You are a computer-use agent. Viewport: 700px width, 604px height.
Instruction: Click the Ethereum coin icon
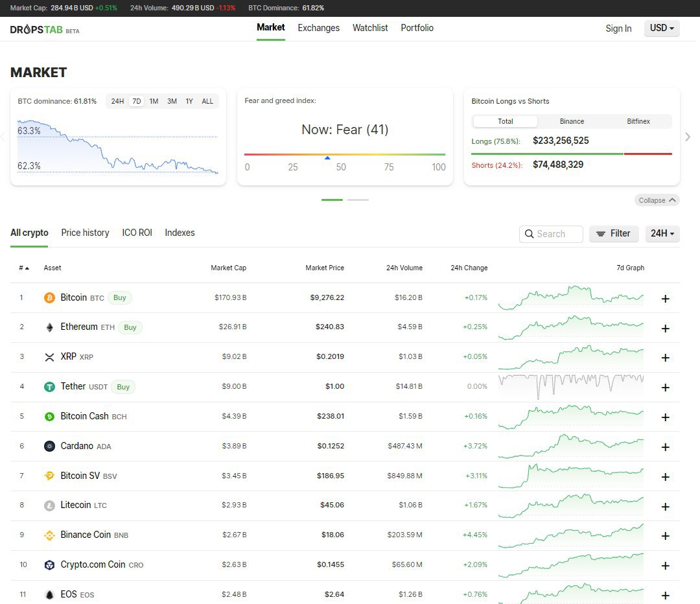pyautogui.click(x=49, y=327)
